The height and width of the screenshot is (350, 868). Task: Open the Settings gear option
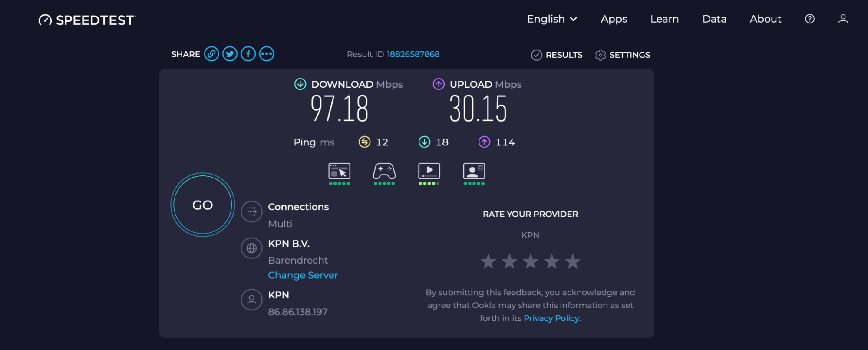(x=623, y=55)
